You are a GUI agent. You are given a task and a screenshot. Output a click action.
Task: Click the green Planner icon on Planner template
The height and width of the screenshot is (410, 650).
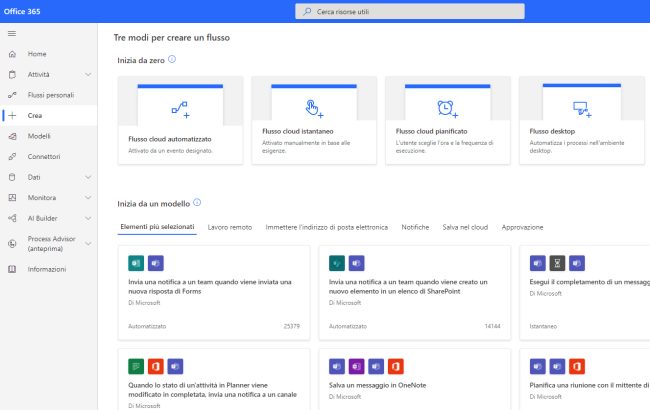click(x=136, y=366)
